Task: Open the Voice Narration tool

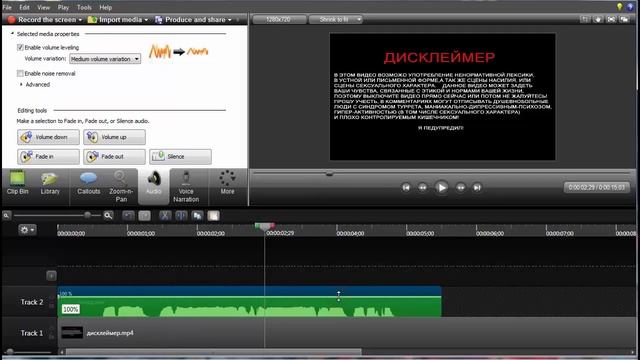Action: click(186, 187)
